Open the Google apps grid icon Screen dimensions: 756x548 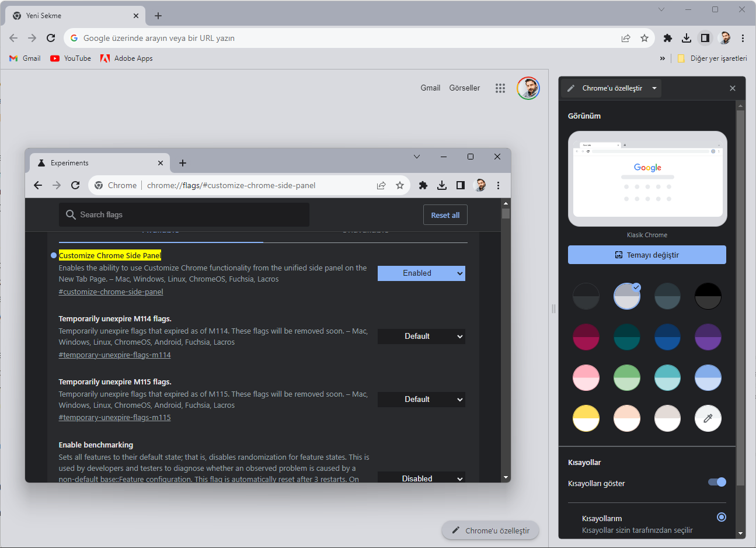(500, 88)
